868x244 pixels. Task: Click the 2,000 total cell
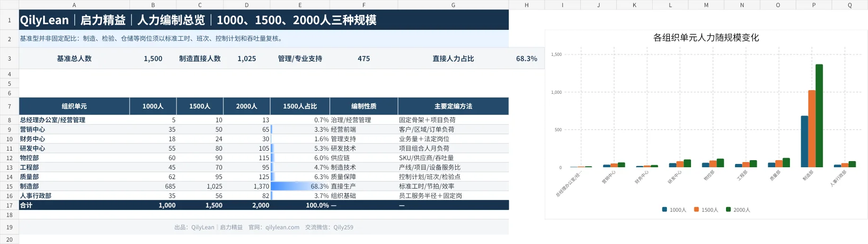click(247, 205)
